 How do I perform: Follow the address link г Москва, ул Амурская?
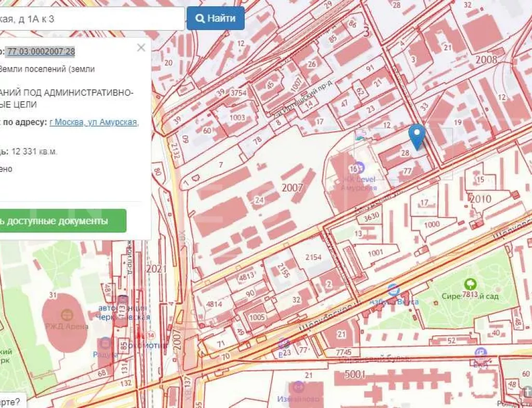tap(94, 123)
